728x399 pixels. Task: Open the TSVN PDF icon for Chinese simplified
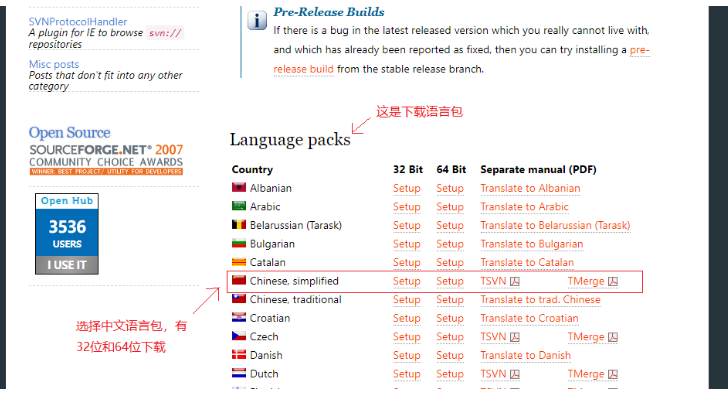pyautogui.click(x=514, y=281)
